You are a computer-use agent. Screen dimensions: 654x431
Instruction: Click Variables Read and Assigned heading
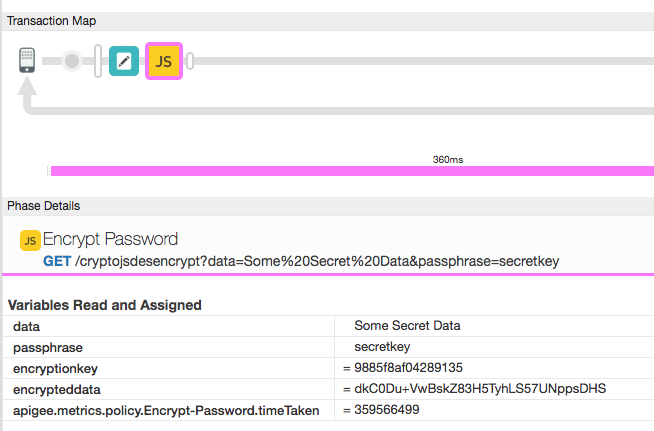pos(104,305)
